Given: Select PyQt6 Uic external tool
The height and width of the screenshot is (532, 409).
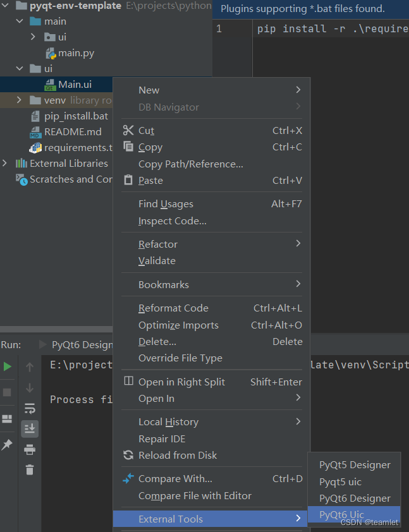Looking at the screenshot, I should (x=354, y=514).
